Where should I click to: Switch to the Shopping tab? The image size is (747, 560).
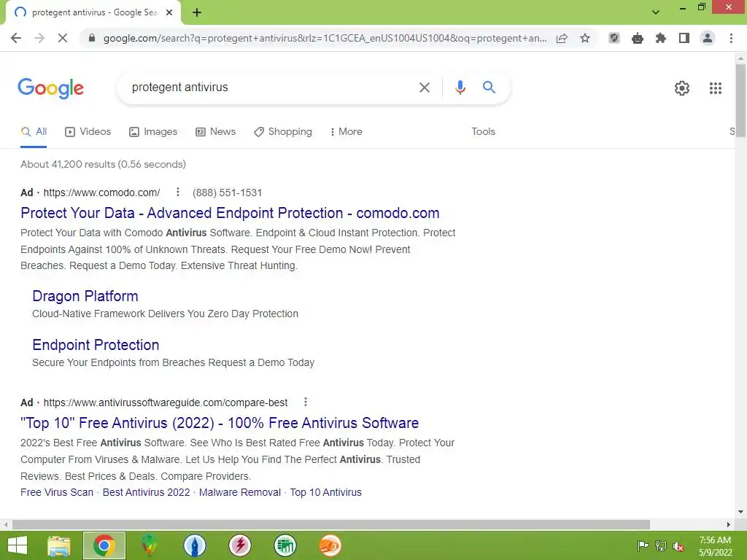pos(283,132)
